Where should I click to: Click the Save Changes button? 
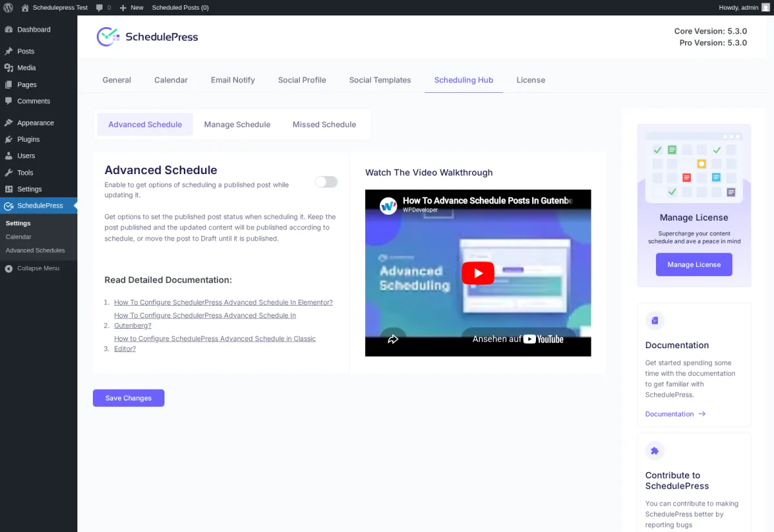pyautogui.click(x=128, y=398)
